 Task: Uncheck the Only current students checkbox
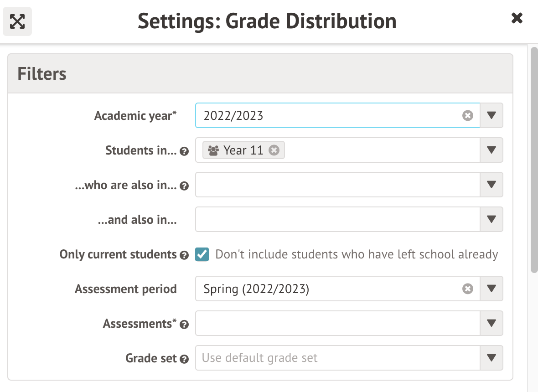tap(202, 254)
